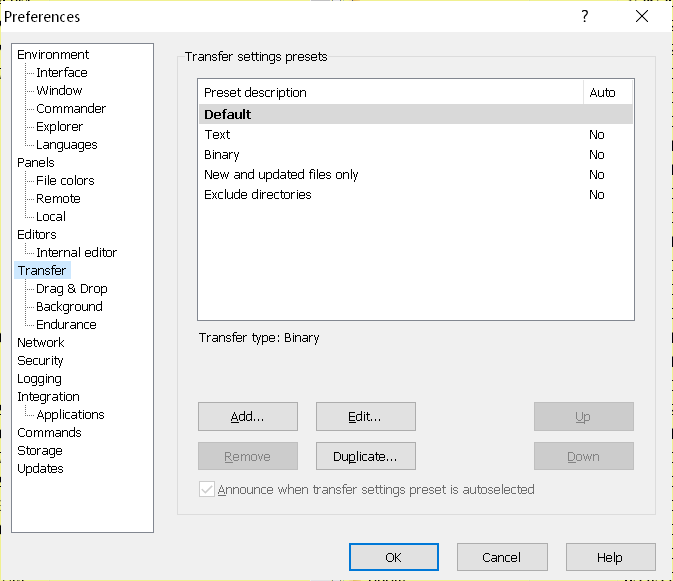673x581 pixels.
Task: Go to Updates preferences page
Action: click(x=40, y=469)
